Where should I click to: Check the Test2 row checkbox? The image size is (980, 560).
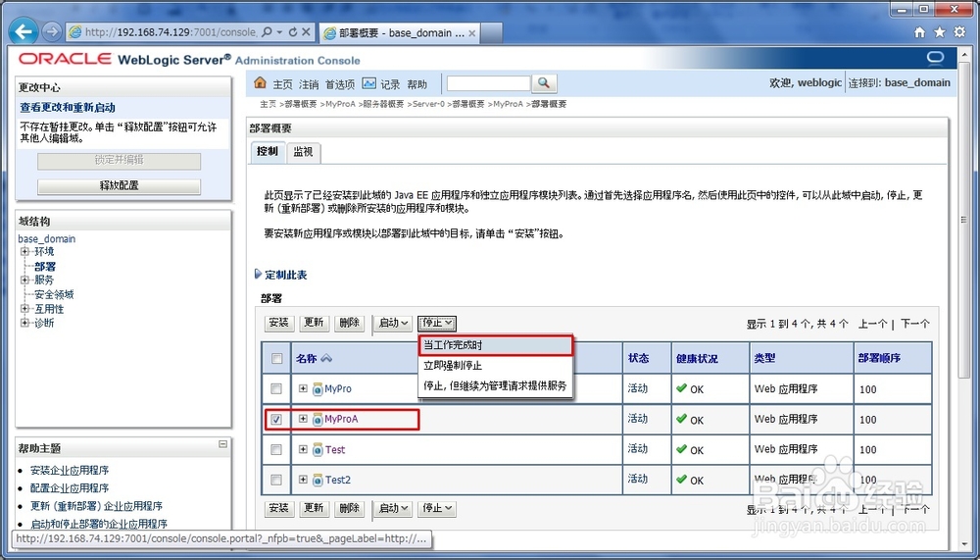(276, 480)
